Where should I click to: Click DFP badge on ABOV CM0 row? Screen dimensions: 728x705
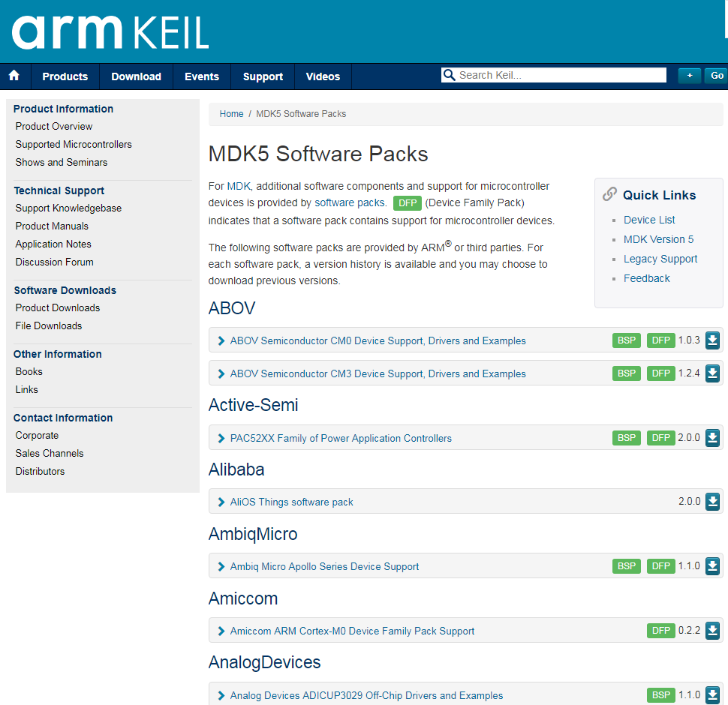[x=660, y=340]
